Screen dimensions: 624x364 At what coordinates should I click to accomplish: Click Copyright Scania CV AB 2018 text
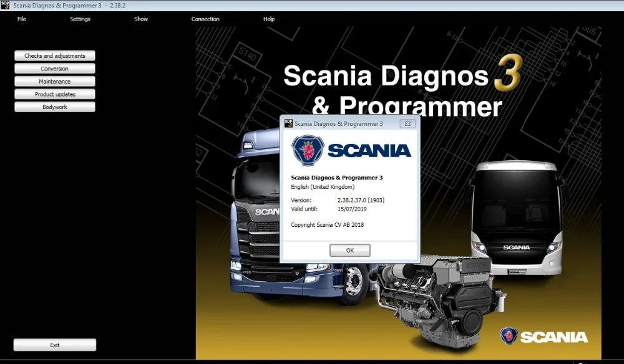(327, 225)
